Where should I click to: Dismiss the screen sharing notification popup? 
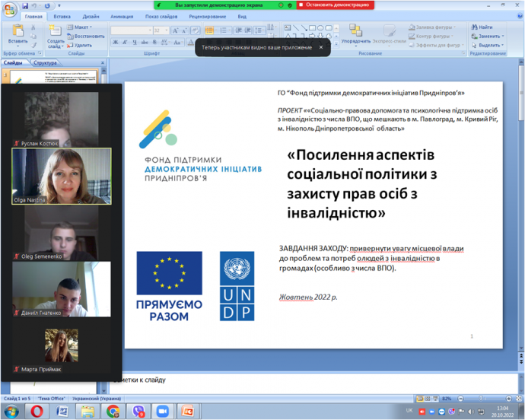(x=320, y=47)
